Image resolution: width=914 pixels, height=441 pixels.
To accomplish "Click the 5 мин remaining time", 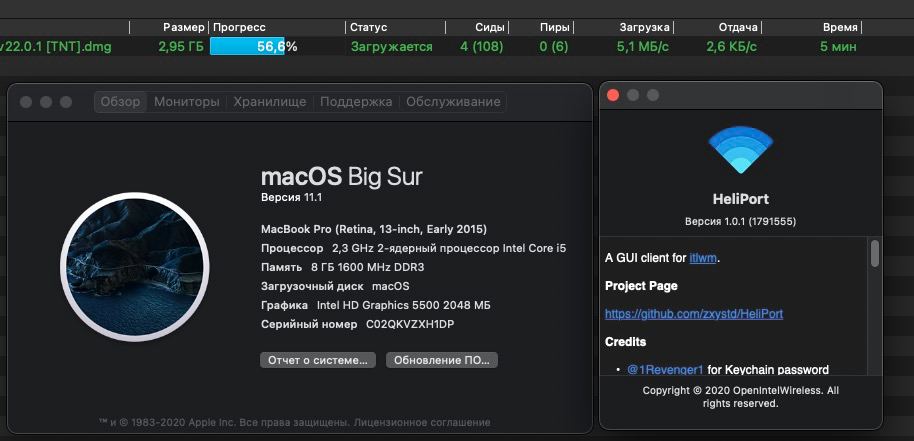I will 838,47.
